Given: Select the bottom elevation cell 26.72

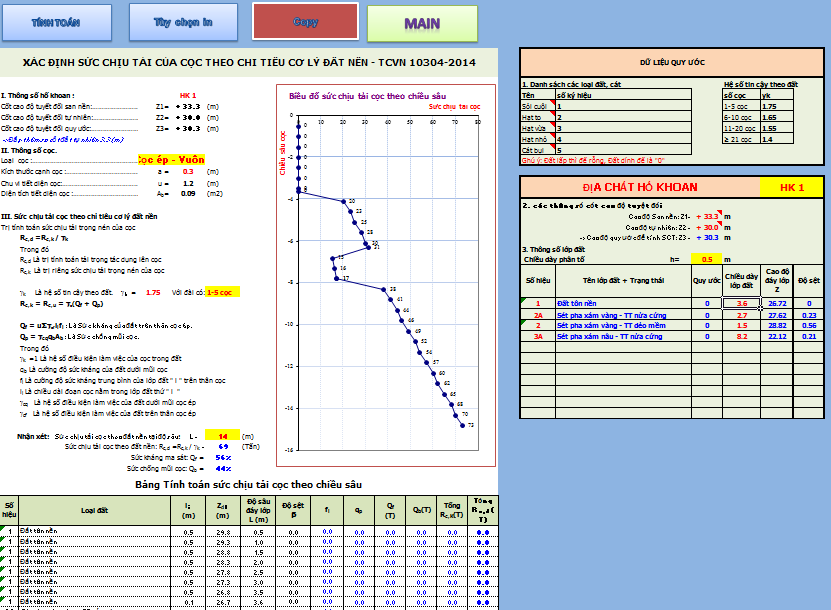Looking at the screenshot, I should (777, 304).
